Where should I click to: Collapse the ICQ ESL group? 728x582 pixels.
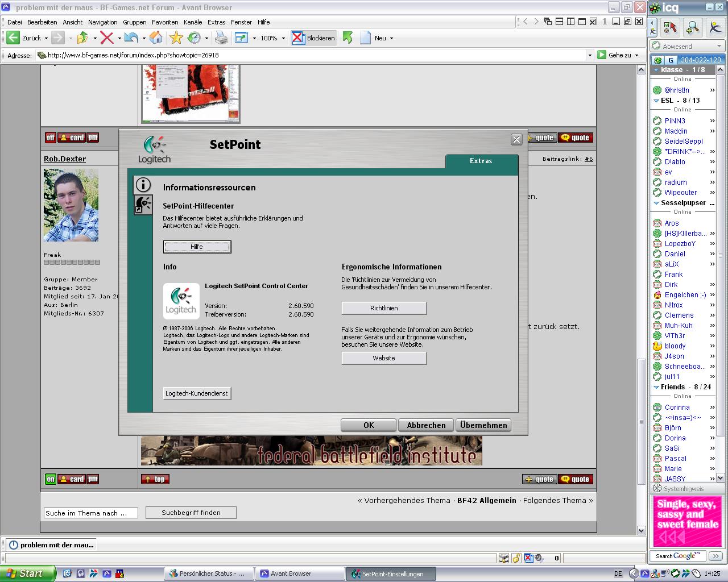tap(656, 101)
